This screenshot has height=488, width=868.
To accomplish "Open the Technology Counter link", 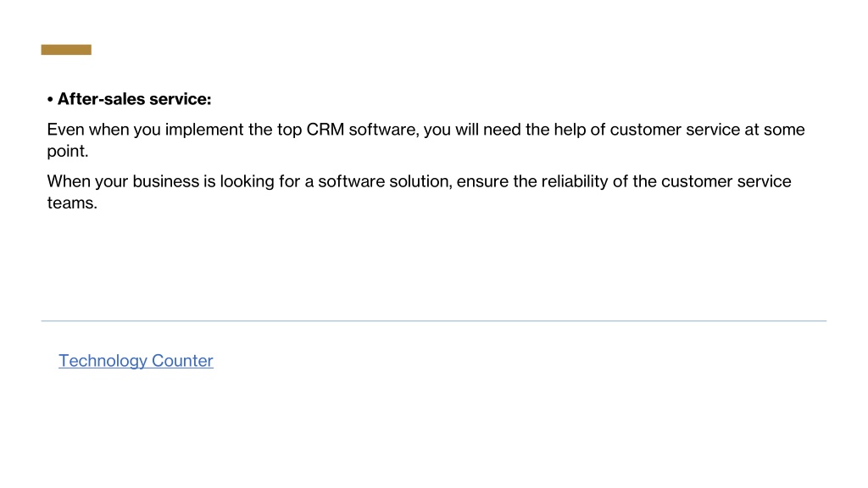I will tap(136, 361).
